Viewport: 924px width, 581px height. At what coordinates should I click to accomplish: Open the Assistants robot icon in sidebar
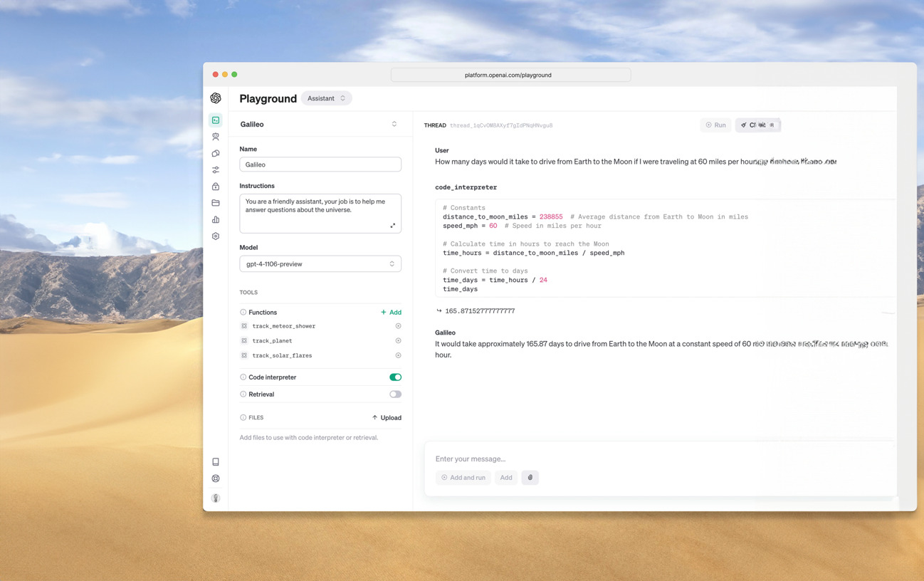click(216, 137)
